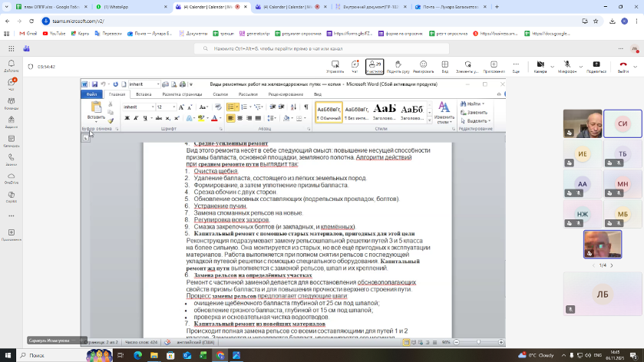The image size is (644, 362).
Task: Toggle the microphone mute state
Action: [x=566, y=67]
